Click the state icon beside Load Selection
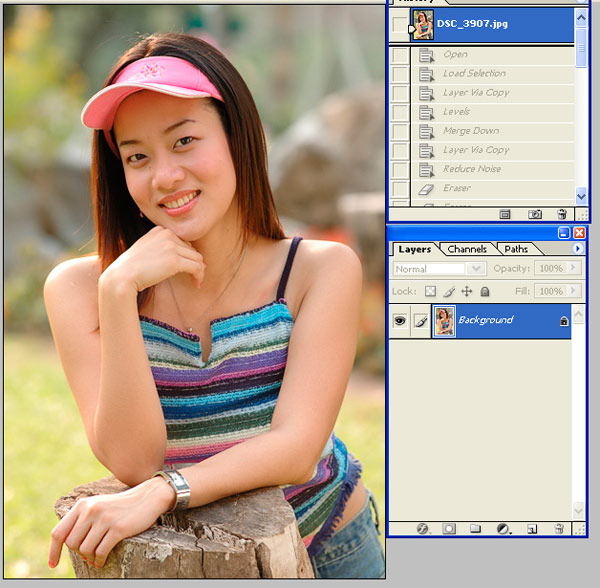 click(426, 74)
